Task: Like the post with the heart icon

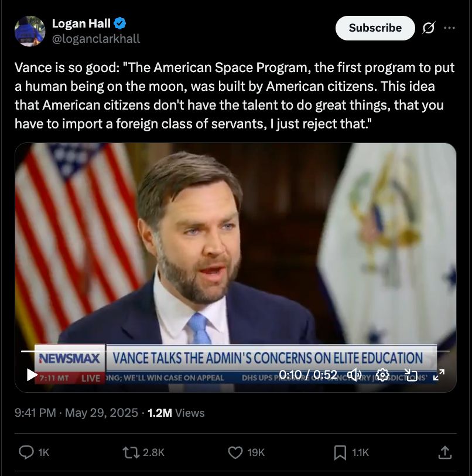Action: (235, 452)
